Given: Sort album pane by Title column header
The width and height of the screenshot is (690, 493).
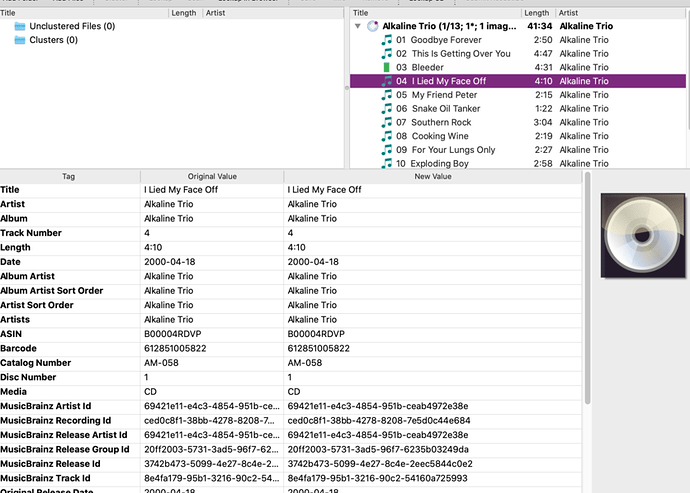Looking at the screenshot, I should [436, 13].
